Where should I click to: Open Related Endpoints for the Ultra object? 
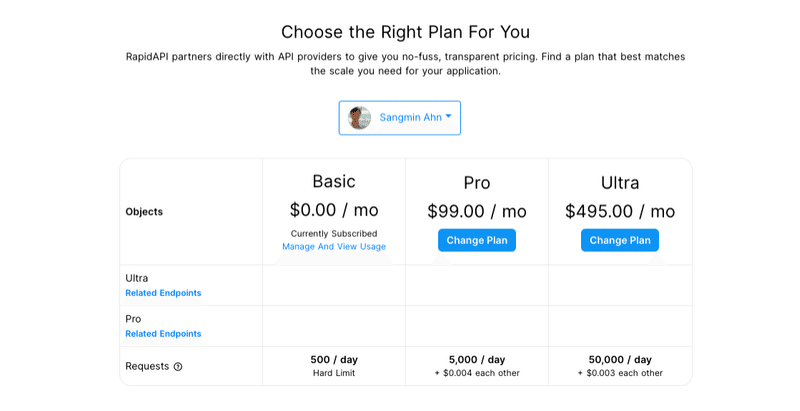tap(163, 293)
